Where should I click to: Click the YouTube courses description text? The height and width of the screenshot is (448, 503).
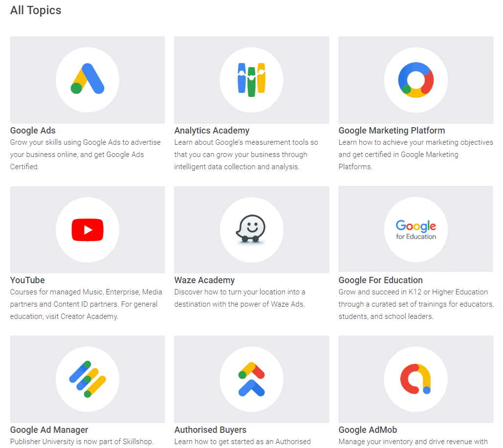84,304
